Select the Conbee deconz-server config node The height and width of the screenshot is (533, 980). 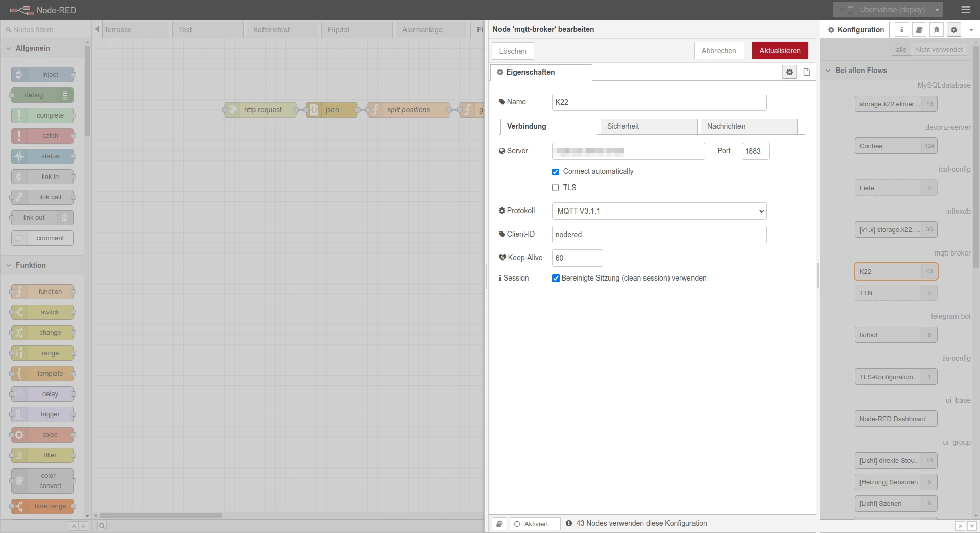(x=896, y=146)
